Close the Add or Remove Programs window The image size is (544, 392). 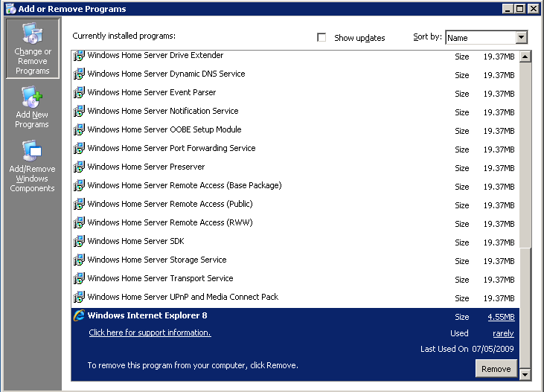click(x=534, y=9)
